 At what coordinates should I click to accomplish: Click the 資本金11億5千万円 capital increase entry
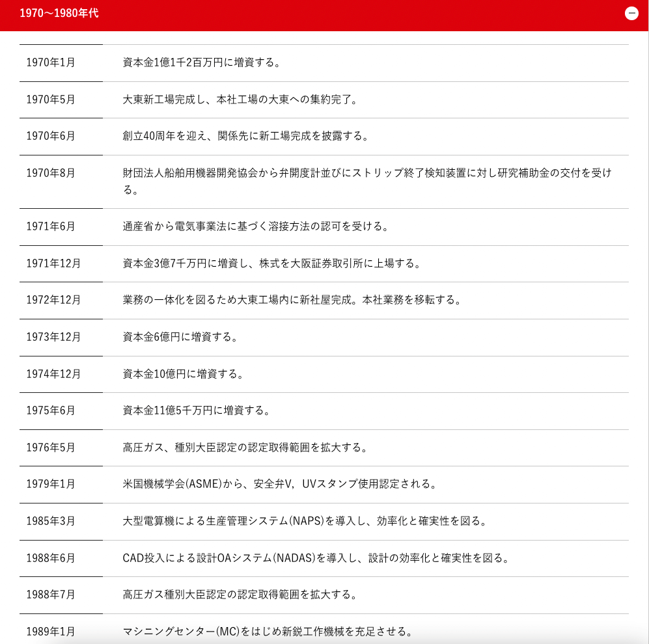point(196,411)
